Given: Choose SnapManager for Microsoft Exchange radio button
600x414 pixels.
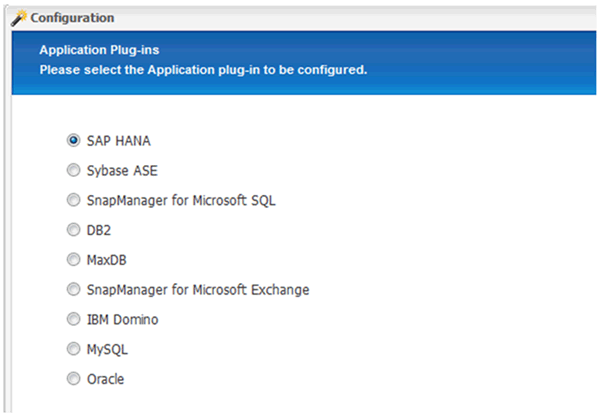Looking at the screenshot, I should pyautogui.click(x=73, y=290).
